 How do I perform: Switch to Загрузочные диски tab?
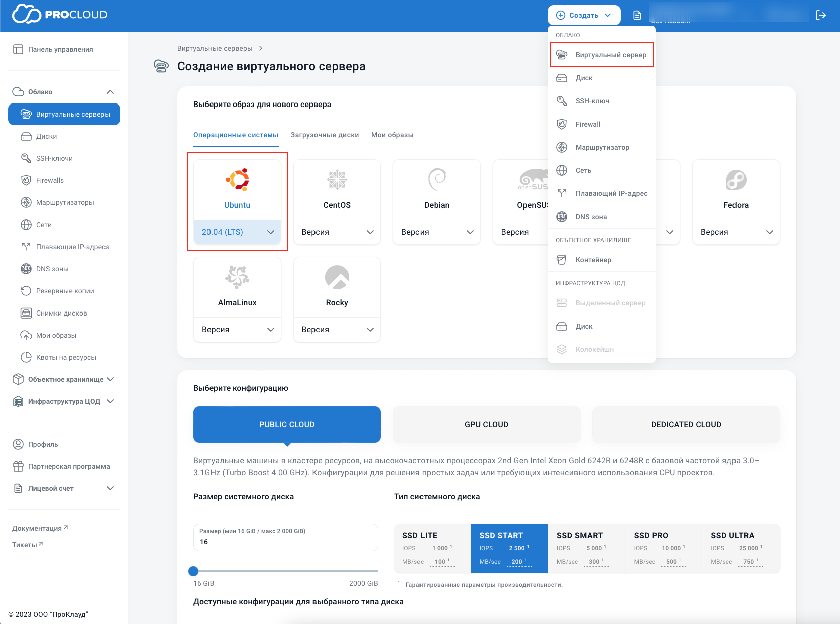click(324, 135)
